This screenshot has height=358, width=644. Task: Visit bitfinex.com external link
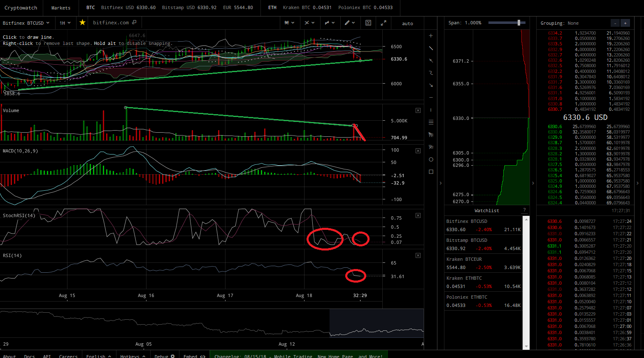(114, 23)
